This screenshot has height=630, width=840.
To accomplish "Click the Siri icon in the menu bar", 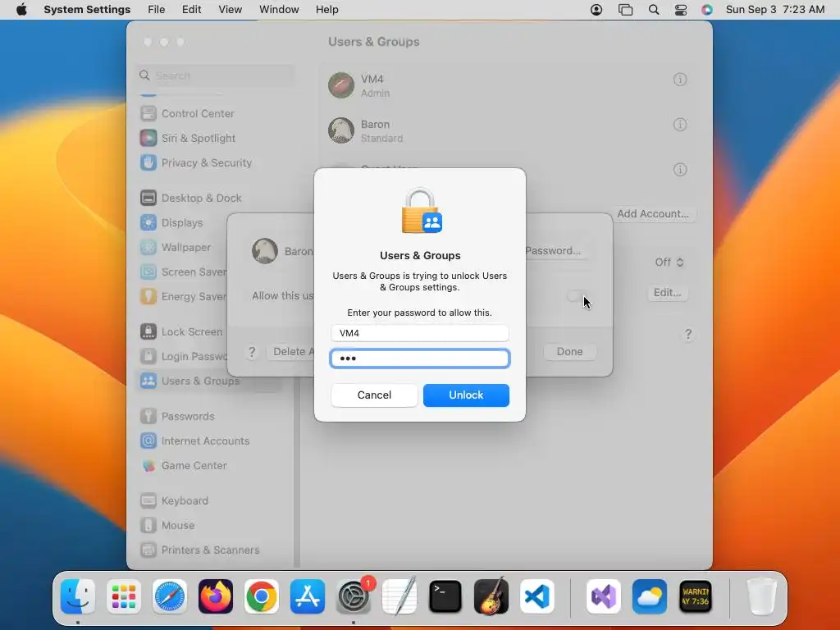I will pyautogui.click(x=707, y=10).
